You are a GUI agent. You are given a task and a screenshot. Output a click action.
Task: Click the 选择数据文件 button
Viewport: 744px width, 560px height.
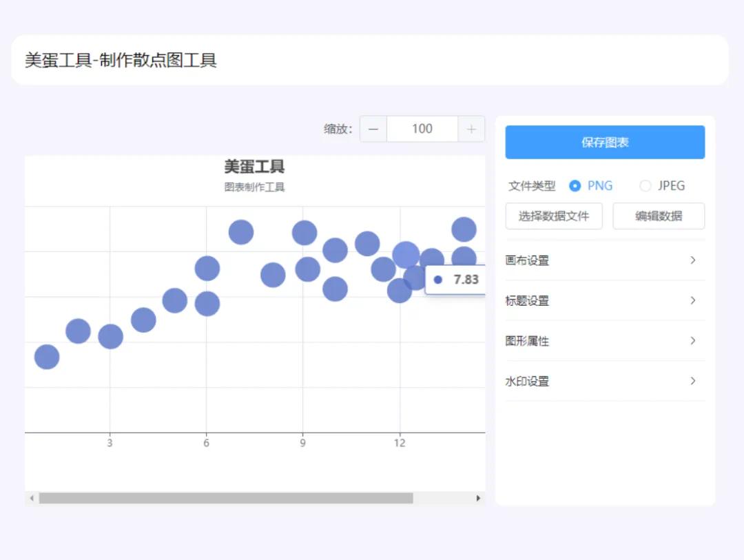(x=553, y=216)
